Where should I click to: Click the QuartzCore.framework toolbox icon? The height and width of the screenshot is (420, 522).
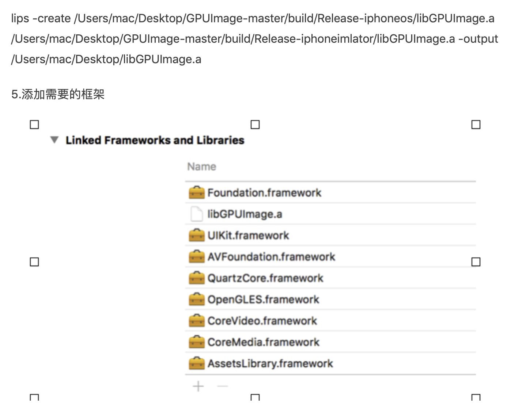(196, 278)
